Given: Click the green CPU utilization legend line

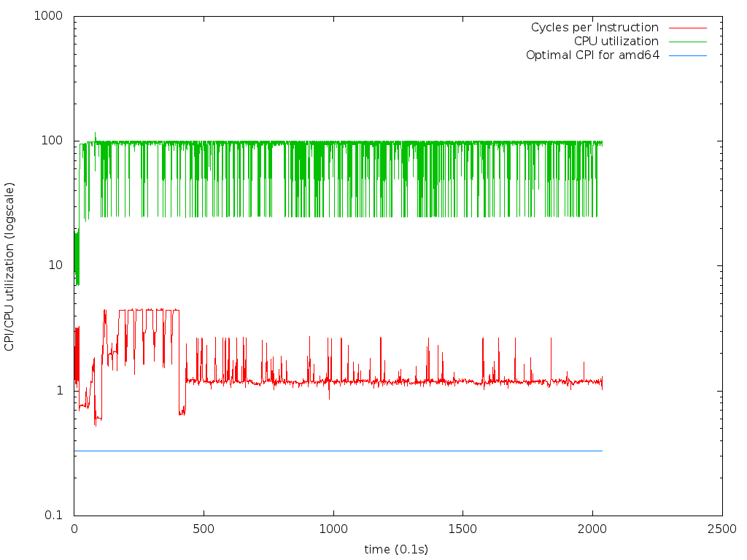Looking at the screenshot, I should [686, 42].
